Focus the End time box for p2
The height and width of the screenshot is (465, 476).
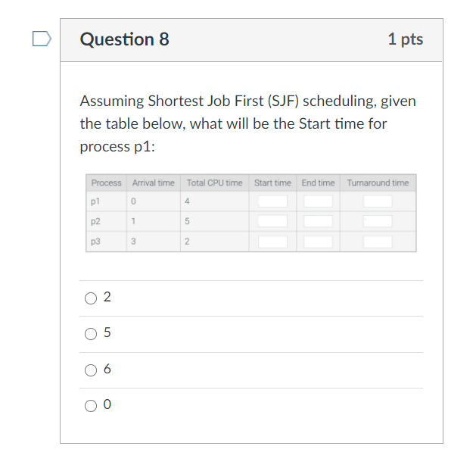click(x=318, y=221)
